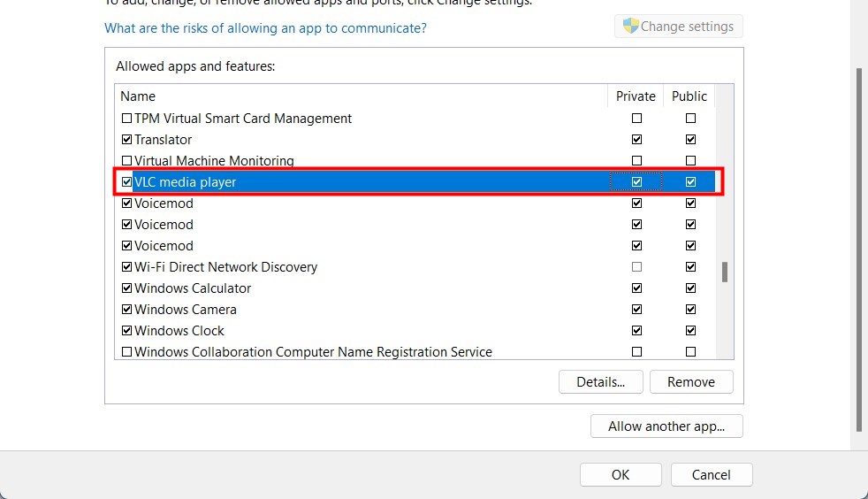Select the Translator row
Viewport: 868px width, 499px height.
coord(415,139)
